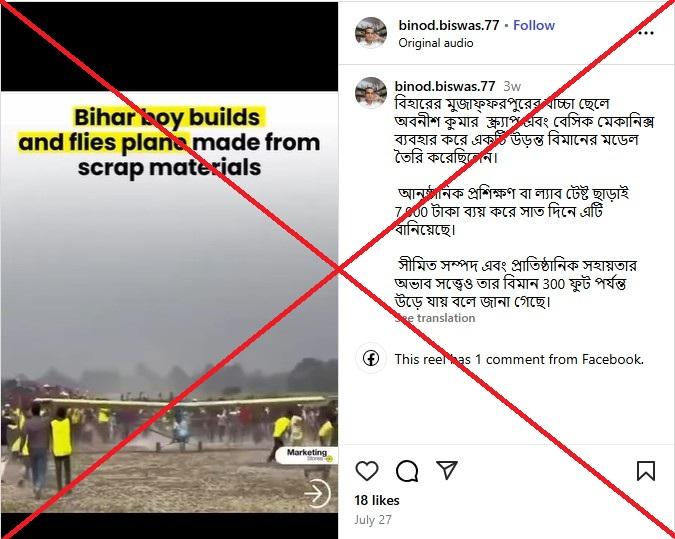Follow binod.biswas.77 account
This screenshot has width=675, height=539.
pyautogui.click(x=534, y=25)
